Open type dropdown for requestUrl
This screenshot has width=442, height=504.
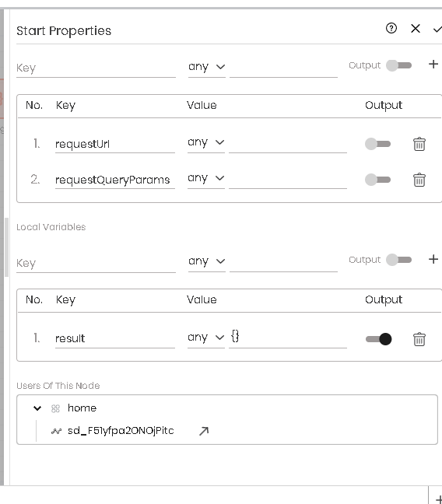click(206, 142)
